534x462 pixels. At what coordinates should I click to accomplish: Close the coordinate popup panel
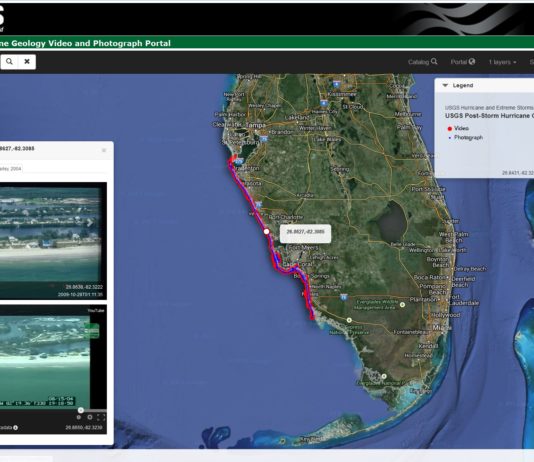[x=104, y=150]
